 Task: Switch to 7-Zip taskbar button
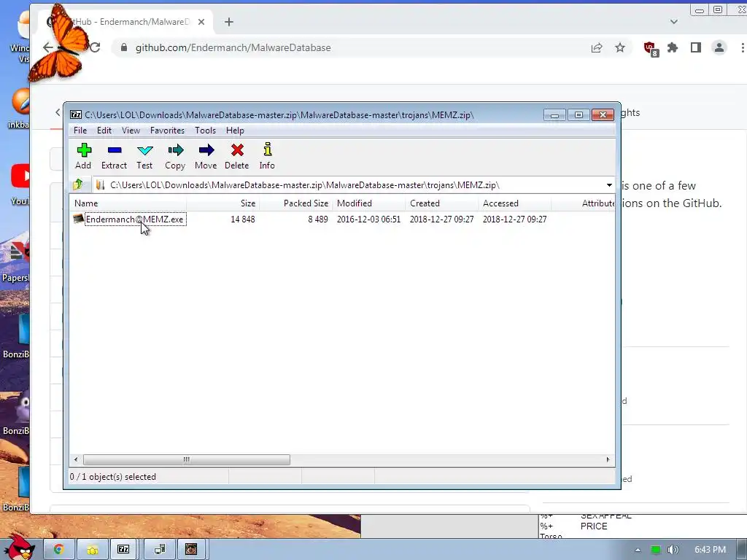pos(123,550)
